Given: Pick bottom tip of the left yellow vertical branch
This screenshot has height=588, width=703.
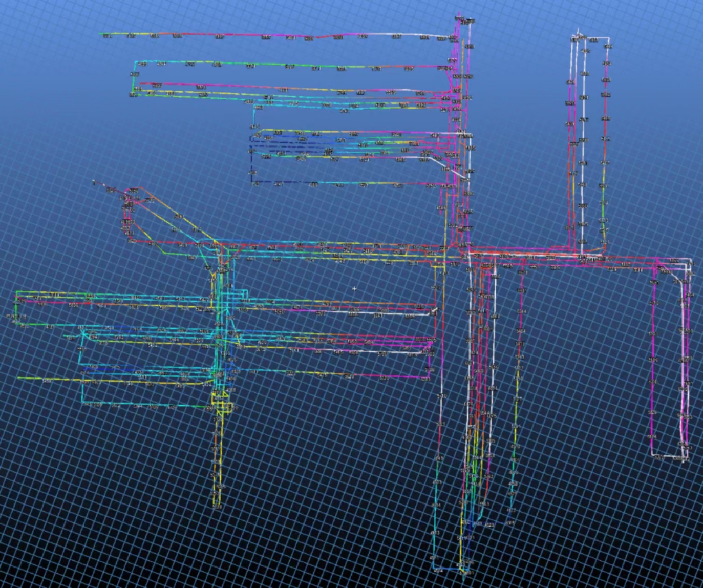Looking at the screenshot, I should point(216,506).
